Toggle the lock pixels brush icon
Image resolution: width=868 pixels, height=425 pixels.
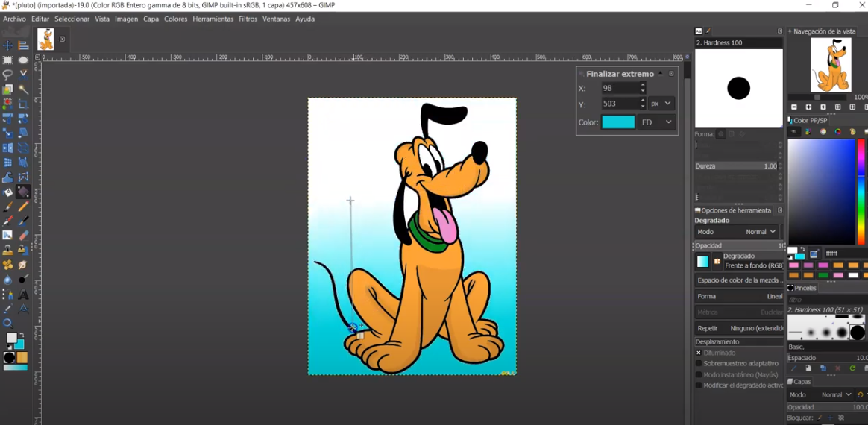click(x=820, y=418)
